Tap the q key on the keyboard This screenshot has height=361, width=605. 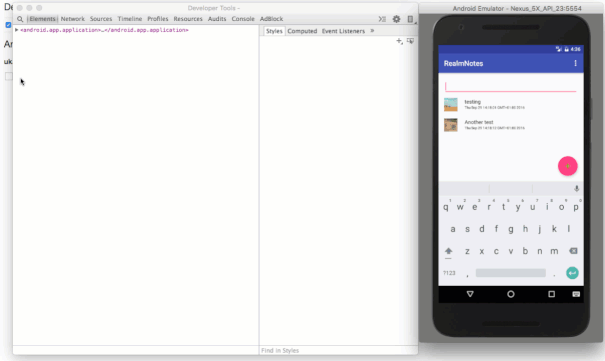[446, 207]
